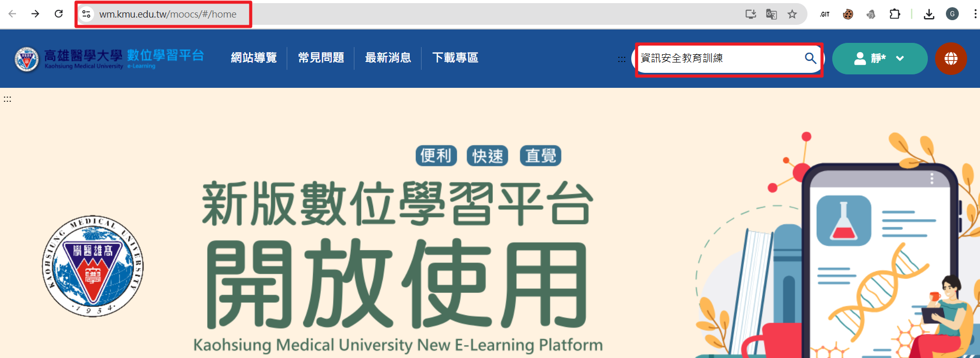
Task: Click the install app icon in address bar
Action: (x=751, y=14)
